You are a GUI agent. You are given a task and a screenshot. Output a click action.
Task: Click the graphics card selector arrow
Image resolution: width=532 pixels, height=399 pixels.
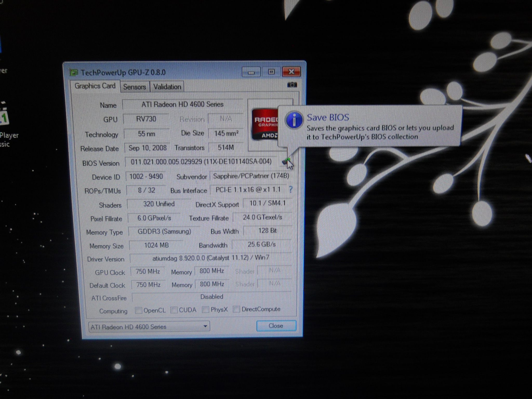click(x=205, y=326)
